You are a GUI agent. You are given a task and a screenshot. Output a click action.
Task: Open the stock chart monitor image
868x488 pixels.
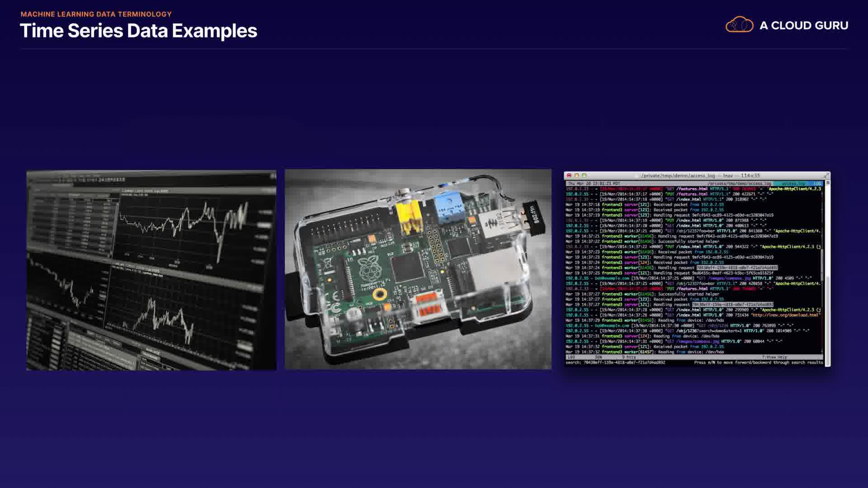(151, 270)
